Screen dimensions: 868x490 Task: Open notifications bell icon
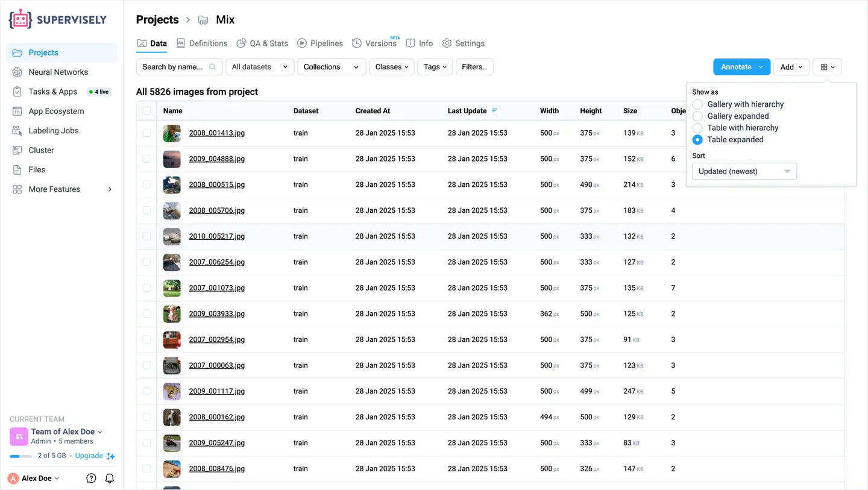[x=110, y=479]
